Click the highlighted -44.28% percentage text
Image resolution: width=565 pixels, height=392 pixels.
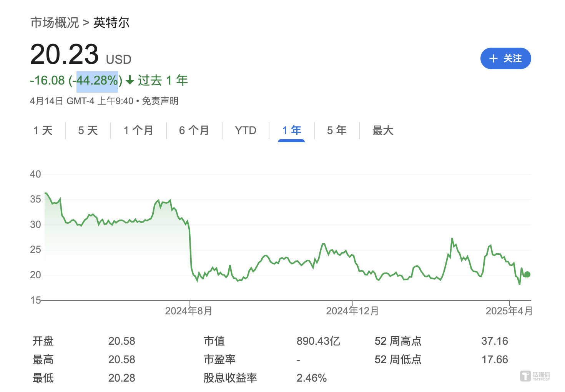click(x=97, y=81)
